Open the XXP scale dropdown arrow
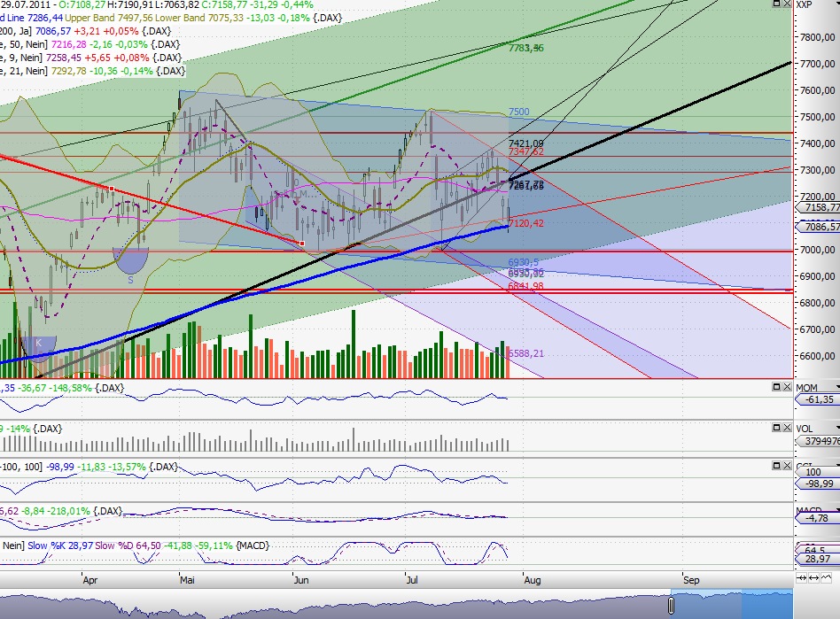Screen dimensions: 840x619 pyautogui.click(x=837, y=4)
